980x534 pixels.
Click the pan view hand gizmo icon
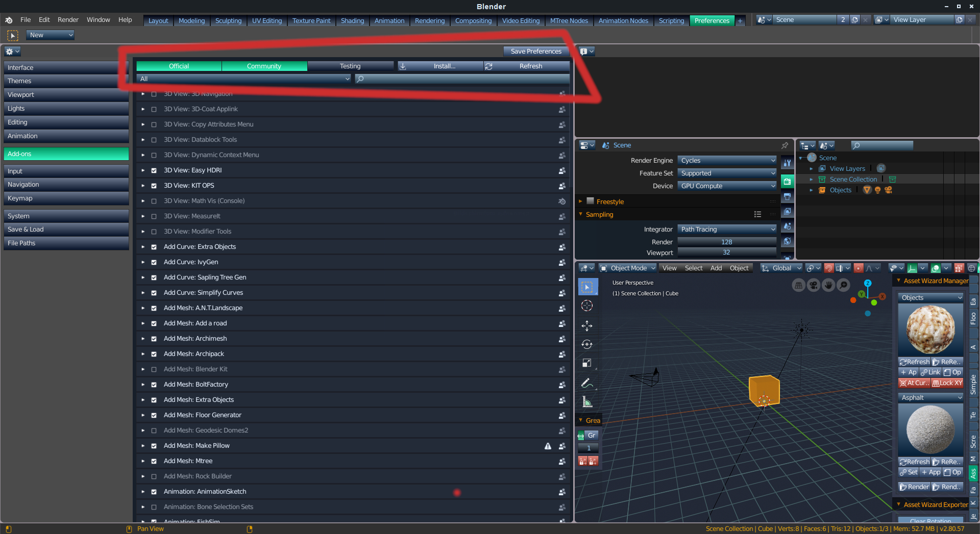pos(828,286)
